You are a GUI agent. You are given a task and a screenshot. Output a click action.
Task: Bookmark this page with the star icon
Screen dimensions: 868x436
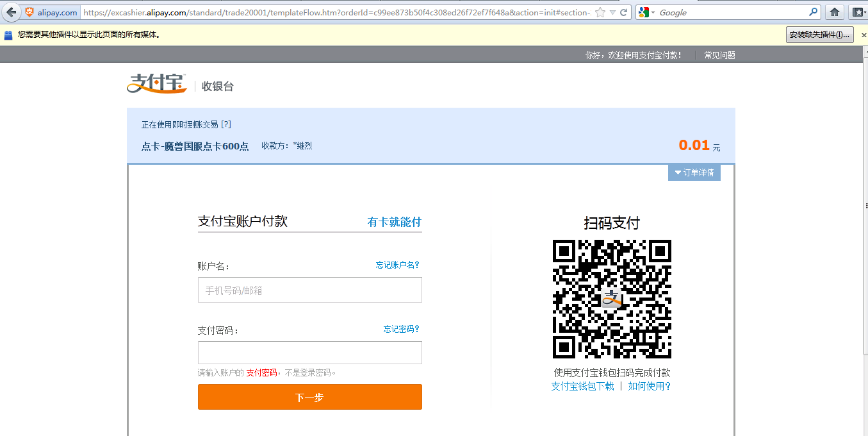(x=600, y=12)
